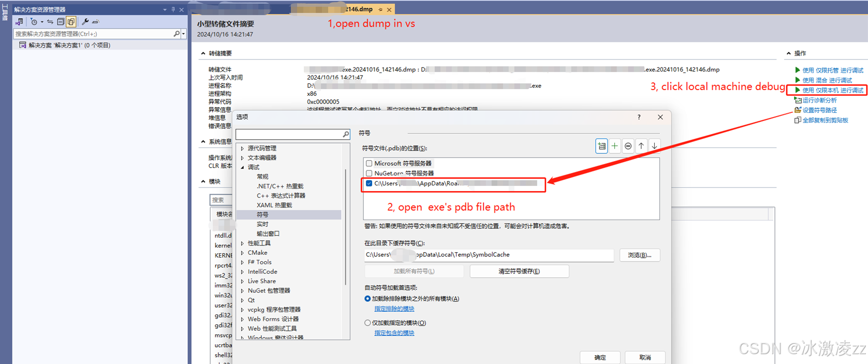Click the 全部复制到剪贴板 link
Image resolution: width=868 pixels, height=364 pixels.
point(825,120)
